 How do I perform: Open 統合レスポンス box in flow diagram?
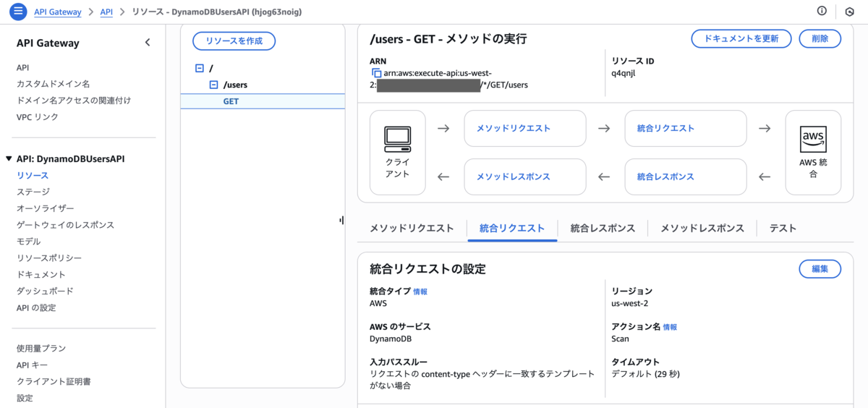686,177
